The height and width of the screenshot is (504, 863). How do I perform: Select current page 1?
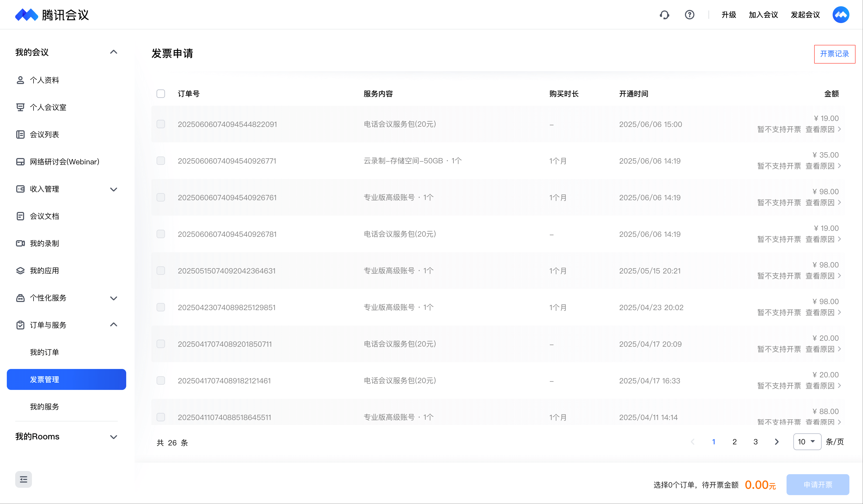click(714, 442)
